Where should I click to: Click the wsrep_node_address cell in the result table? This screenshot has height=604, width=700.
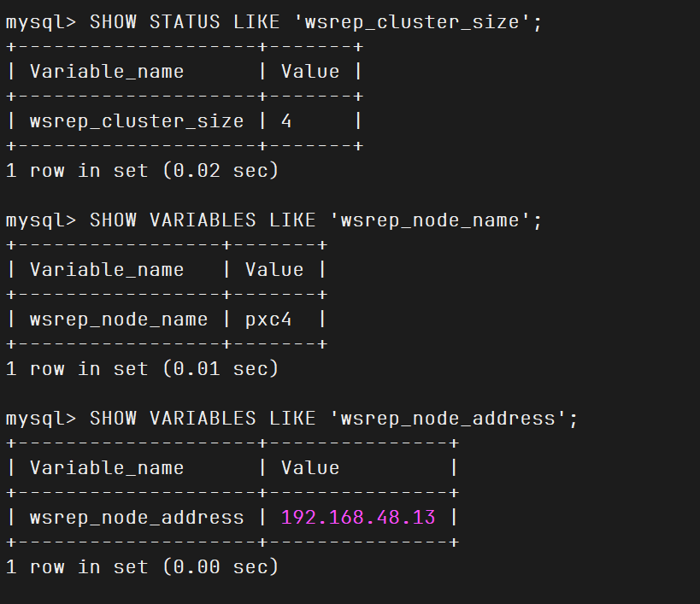(x=137, y=518)
